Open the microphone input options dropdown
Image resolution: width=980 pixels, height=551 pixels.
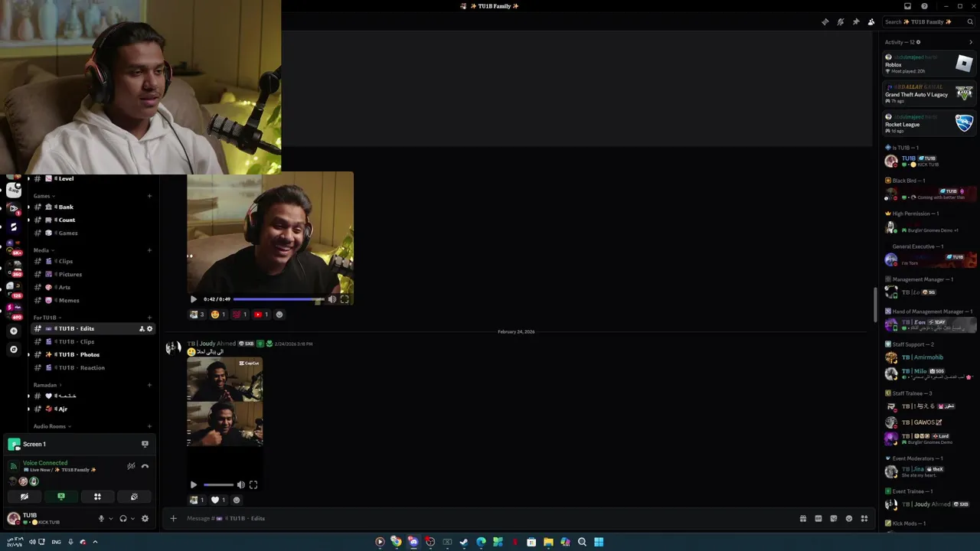pyautogui.click(x=110, y=519)
